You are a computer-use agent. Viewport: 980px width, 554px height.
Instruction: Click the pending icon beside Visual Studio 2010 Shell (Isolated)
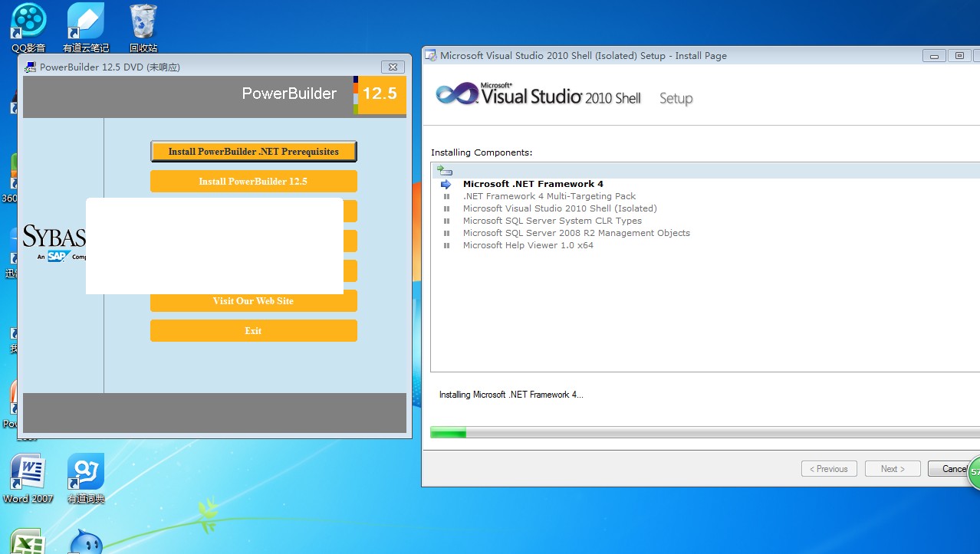click(x=446, y=208)
